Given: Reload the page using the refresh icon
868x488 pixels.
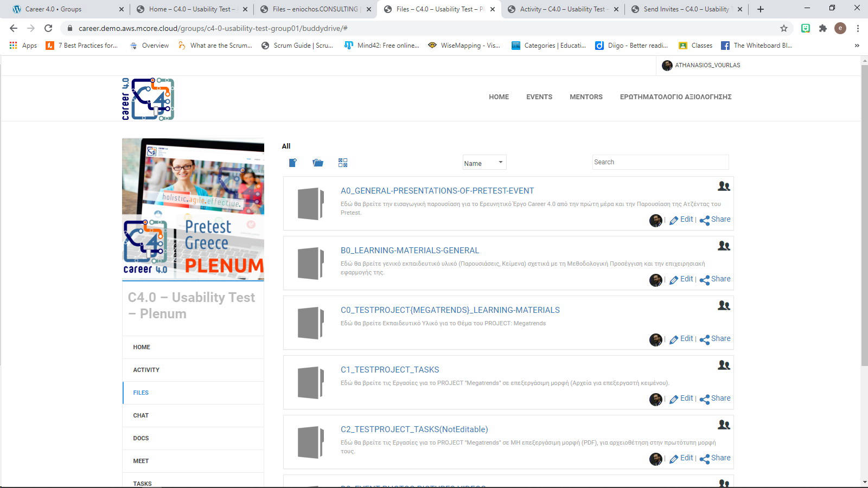Looking at the screenshot, I should pos(48,28).
